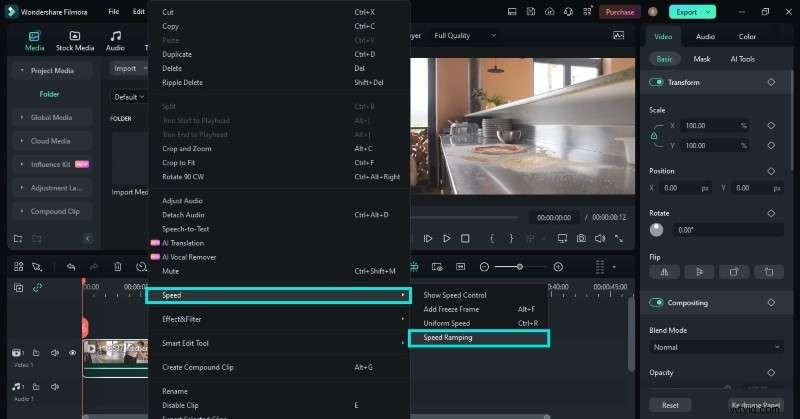The height and width of the screenshot is (419, 800).
Task: Open the Stock Media tab icon
Action: point(75,36)
